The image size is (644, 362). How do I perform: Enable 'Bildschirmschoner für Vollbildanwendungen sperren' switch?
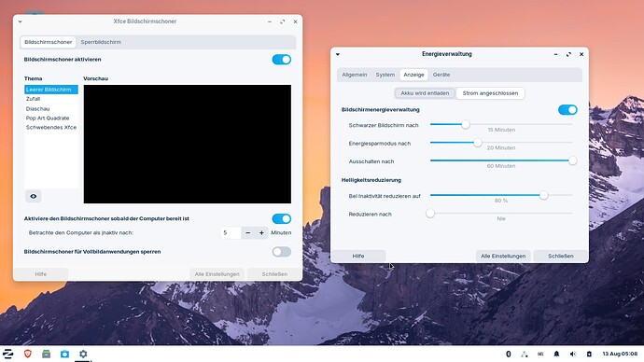[x=281, y=252]
